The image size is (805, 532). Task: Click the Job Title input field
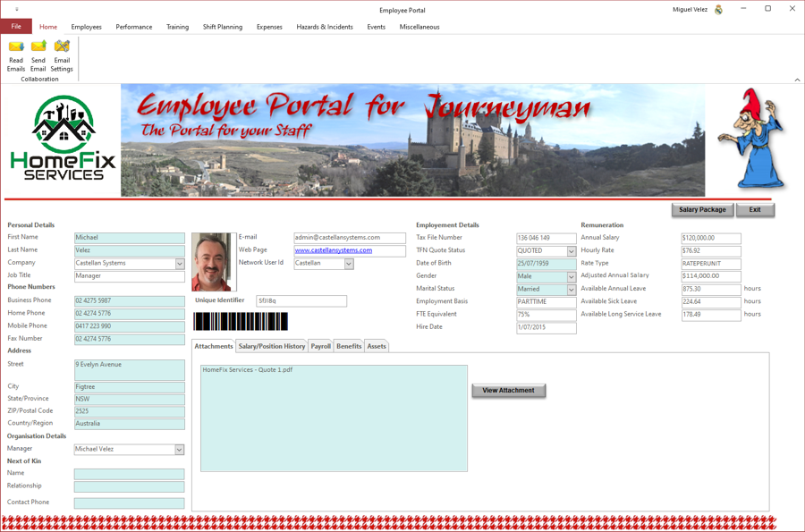(129, 276)
